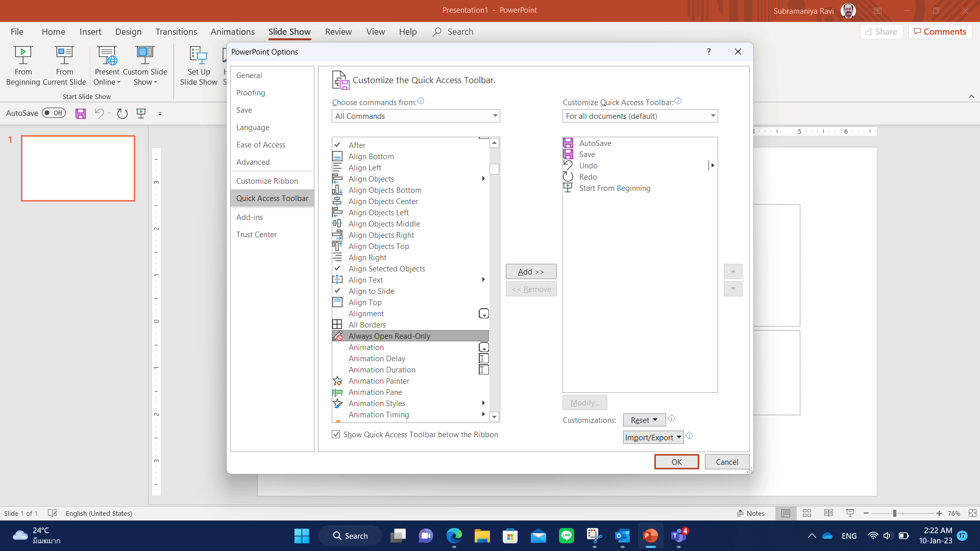Open the Import/Export dropdown
The height and width of the screenshot is (551, 980).
pyautogui.click(x=653, y=438)
